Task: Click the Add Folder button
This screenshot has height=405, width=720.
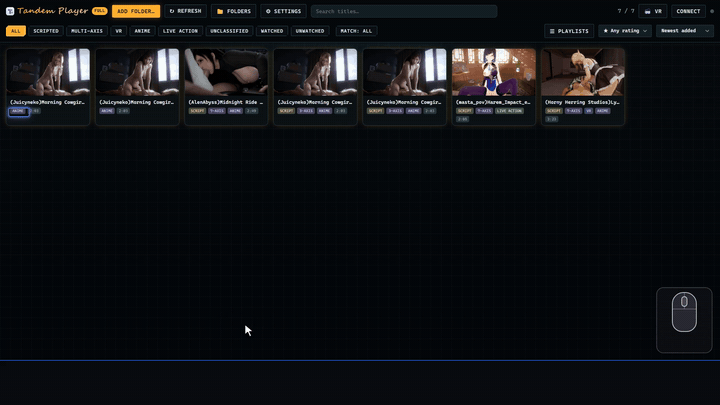Action: 136,11
